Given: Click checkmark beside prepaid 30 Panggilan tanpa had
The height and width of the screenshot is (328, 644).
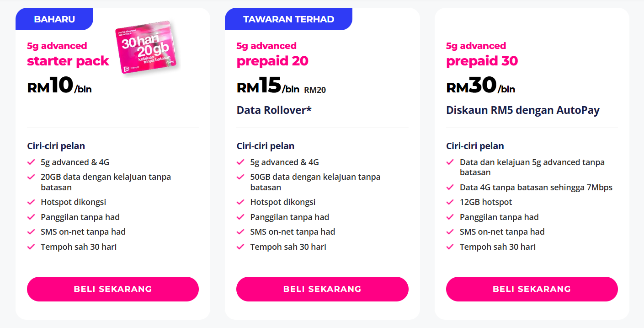Looking at the screenshot, I should coord(450,217).
